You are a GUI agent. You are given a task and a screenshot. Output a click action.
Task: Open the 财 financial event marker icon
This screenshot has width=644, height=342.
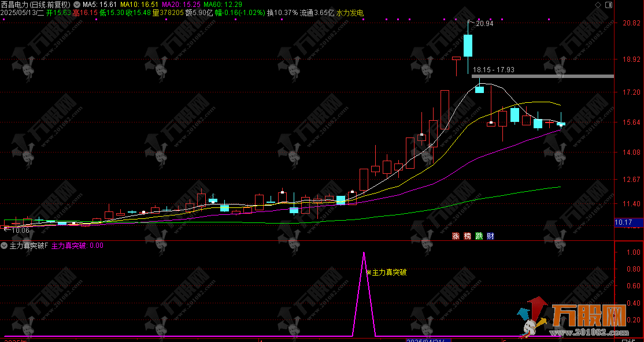pos(490,236)
